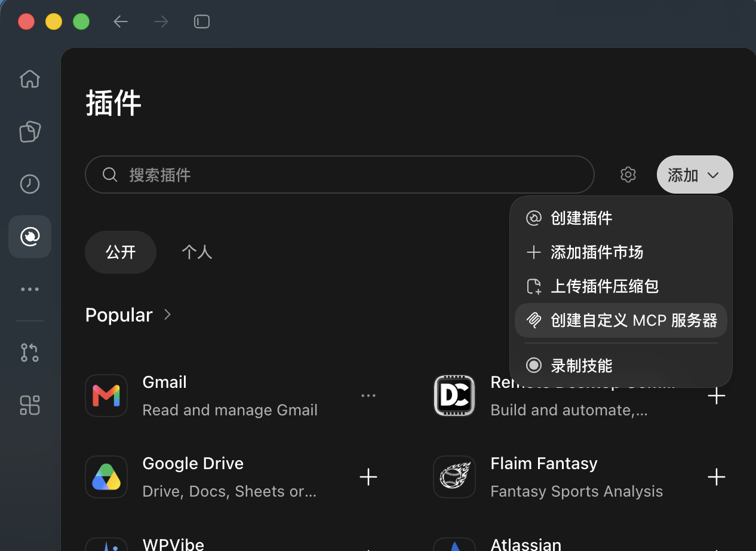
Task: Add the Google Drive plugin with plus
Action: (368, 477)
